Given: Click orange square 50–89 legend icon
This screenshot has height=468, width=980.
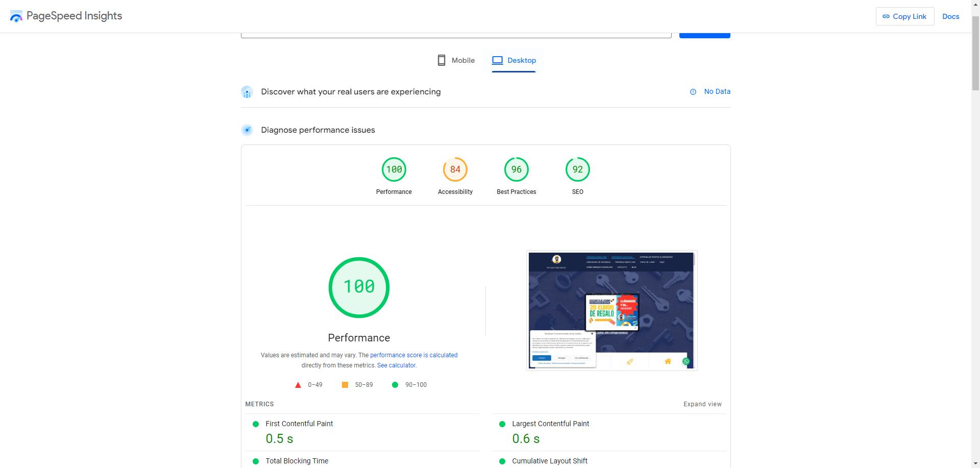Looking at the screenshot, I should pyautogui.click(x=345, y=385).
